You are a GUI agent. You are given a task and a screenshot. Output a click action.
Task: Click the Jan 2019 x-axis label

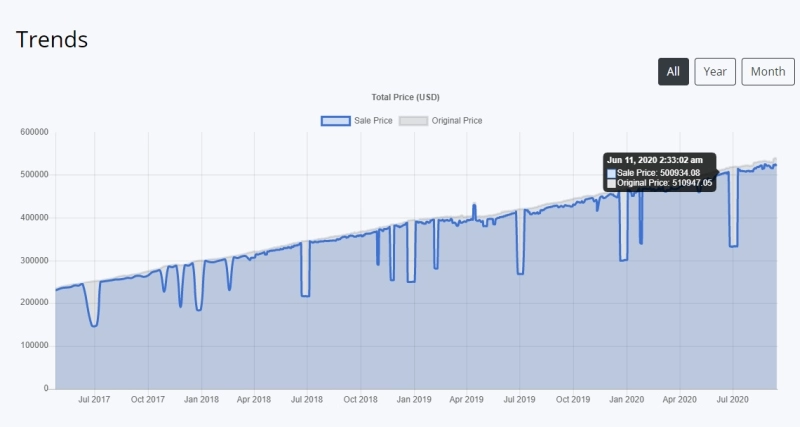click(413, 400)
